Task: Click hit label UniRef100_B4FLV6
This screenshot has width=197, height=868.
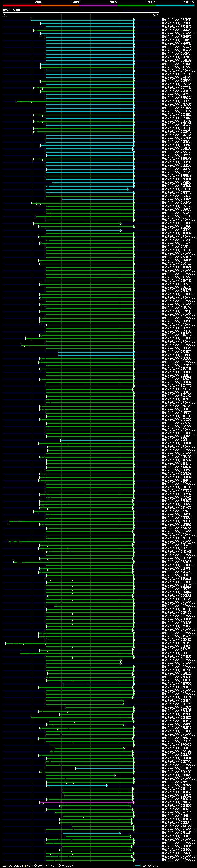Action: [x=177, y=159]
